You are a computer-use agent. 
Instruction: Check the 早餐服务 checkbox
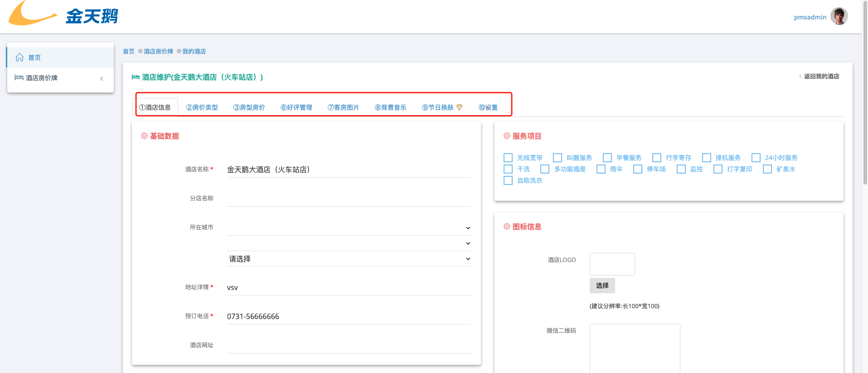pos(607,158)
